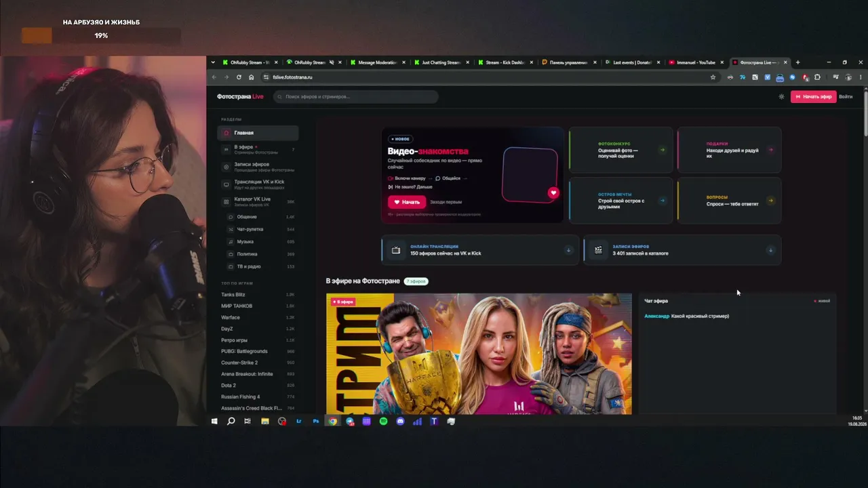The width and height of the screenshot is (868, 488).
Task: Select the Общение category
Action: 261,217
